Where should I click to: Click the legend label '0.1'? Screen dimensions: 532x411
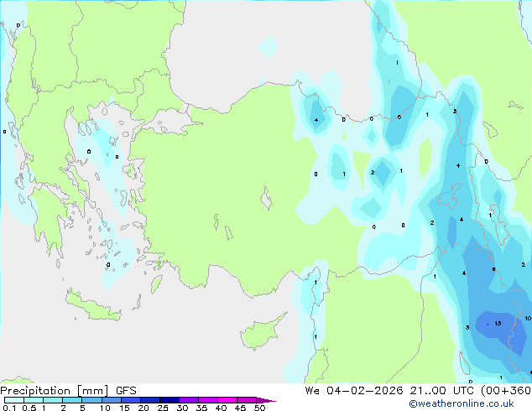pyautogui.click(x=9, y=408)
